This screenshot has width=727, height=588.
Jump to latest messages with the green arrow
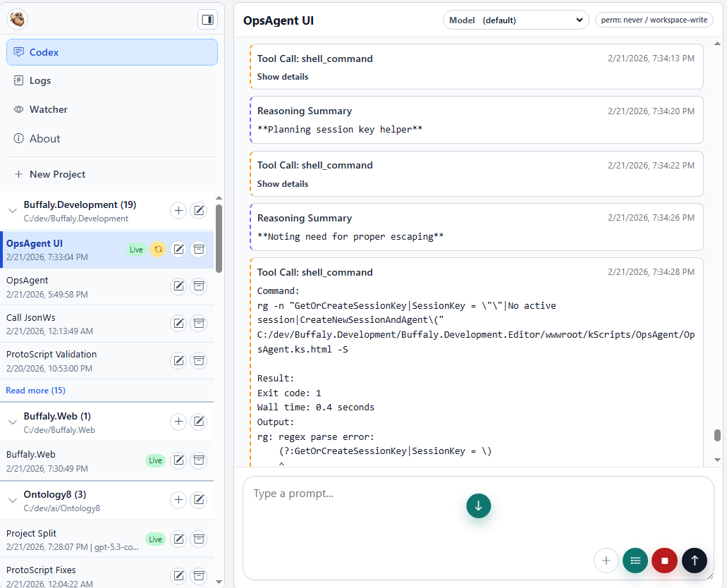click(x=478, y=506)
